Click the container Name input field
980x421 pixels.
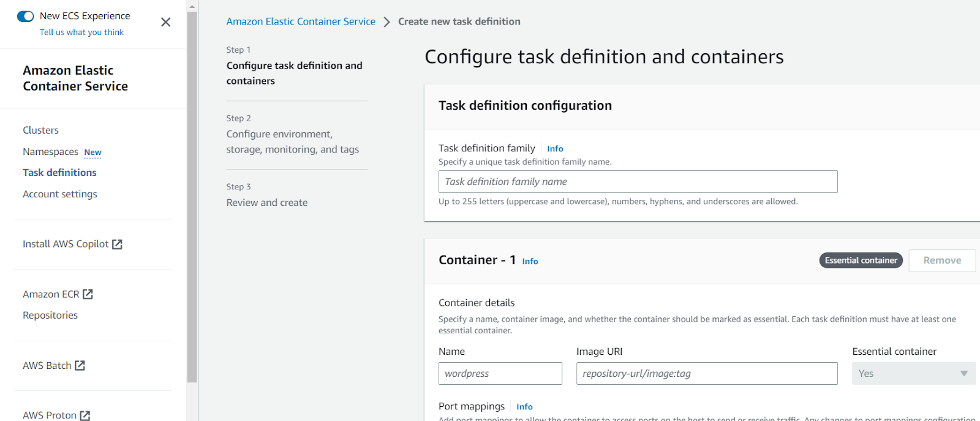pos(500,373)
